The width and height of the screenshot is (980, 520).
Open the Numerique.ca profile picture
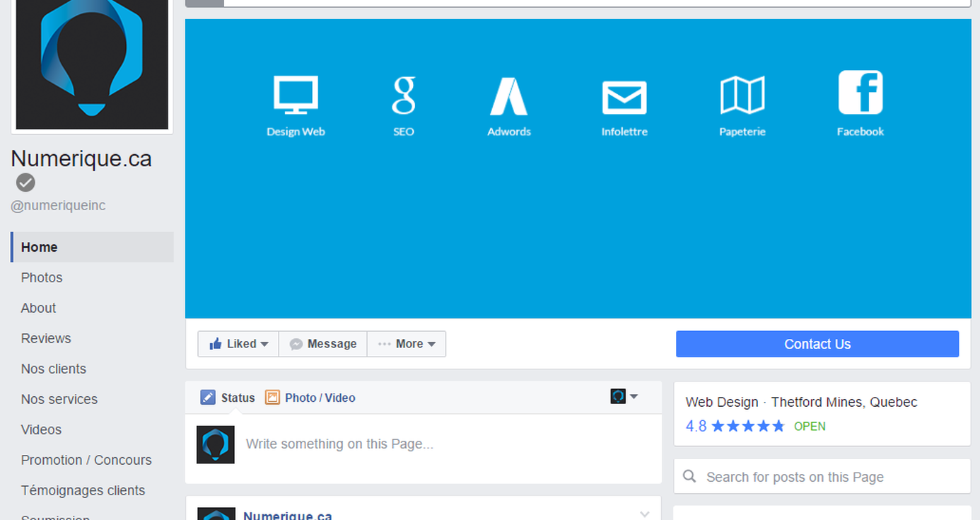tap(92, 64)
